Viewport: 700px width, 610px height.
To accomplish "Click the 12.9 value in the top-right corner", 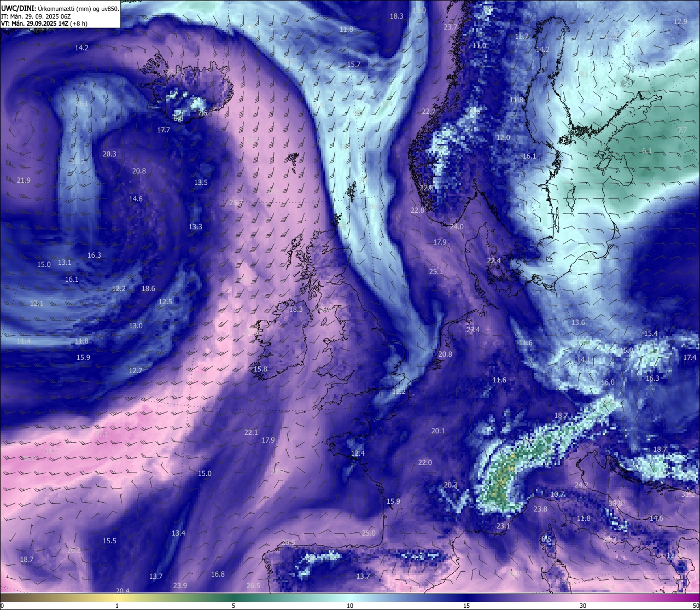I will pyautogui.click(x=680, y=22).
